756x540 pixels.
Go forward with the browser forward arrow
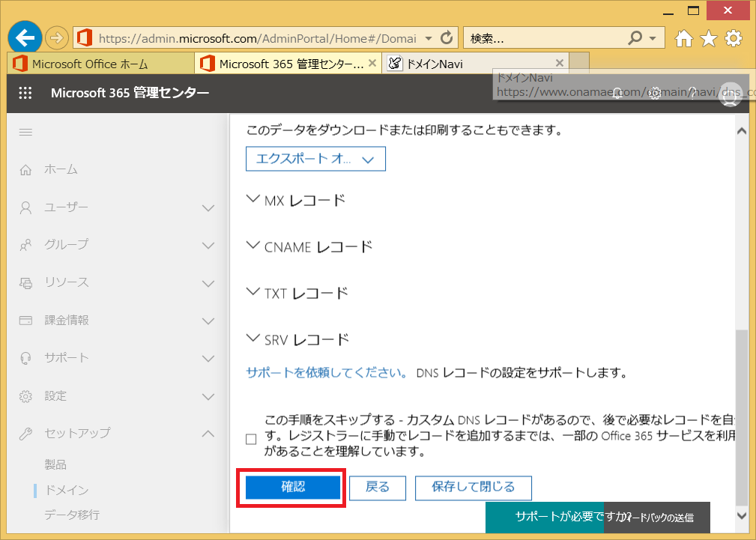(x=57, y=37)
